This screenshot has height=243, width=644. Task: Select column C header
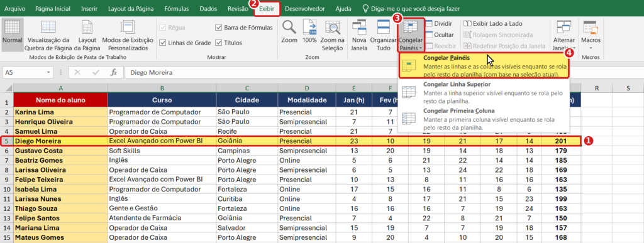247,88
